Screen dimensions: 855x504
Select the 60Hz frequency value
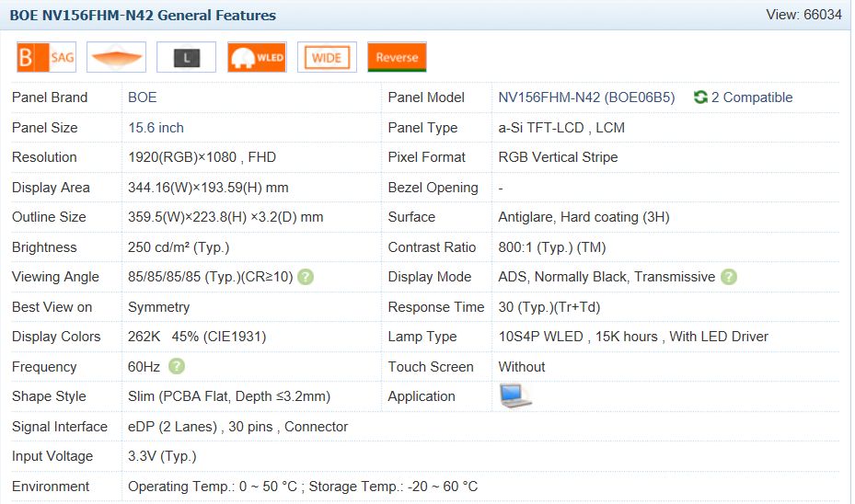144,367
